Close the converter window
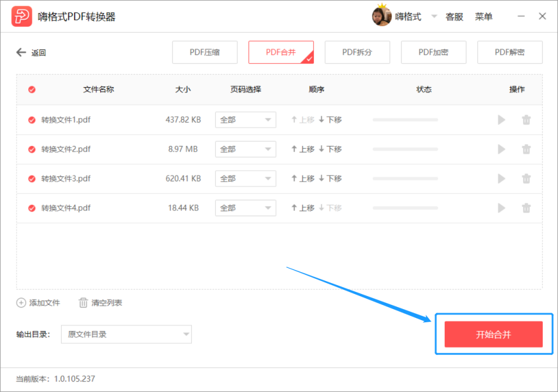The height and width of the screenshot is (392, 558). [x=542, y=16]
